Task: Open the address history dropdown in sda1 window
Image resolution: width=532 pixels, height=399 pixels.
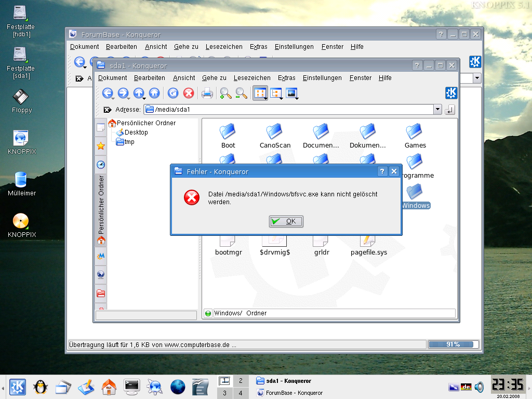Action: pos(437,110)
